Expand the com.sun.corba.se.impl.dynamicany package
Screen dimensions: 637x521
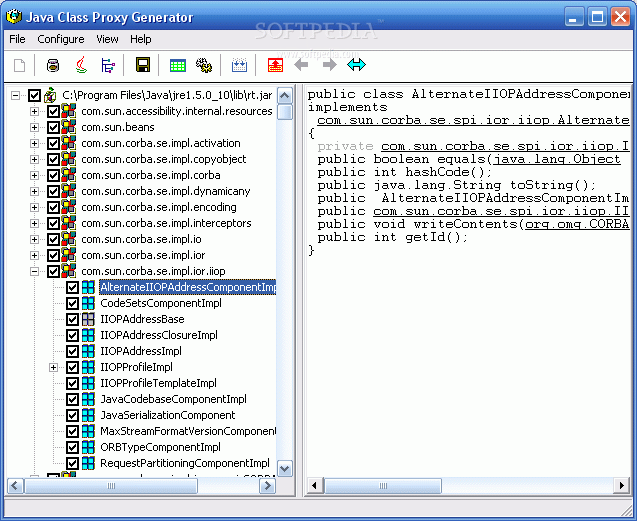pyautogui.click(x=35, y=191)
